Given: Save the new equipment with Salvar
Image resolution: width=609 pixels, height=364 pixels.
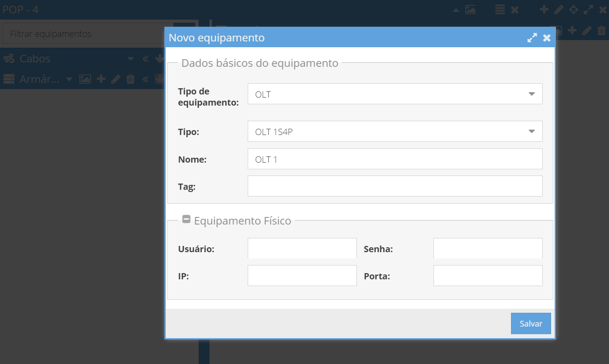Looking at the screenshot, I should pyautogui.click(x=531, y=323).
